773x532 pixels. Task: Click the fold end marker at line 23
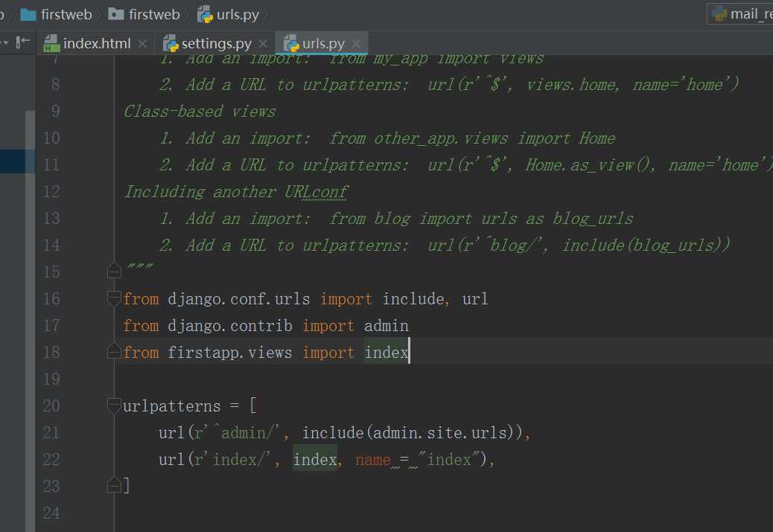click(114, 486)
